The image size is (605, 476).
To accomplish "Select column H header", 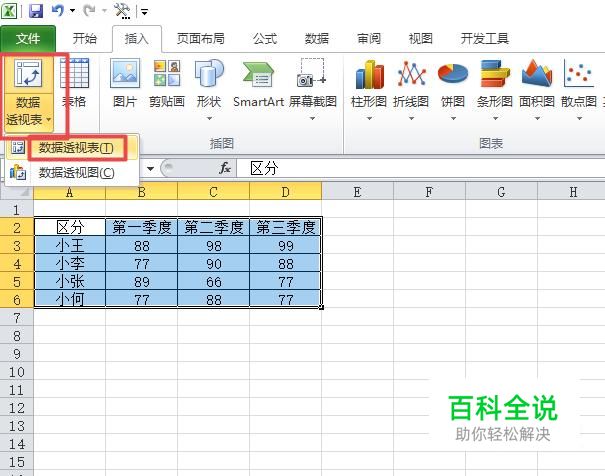I will (573, 192).
